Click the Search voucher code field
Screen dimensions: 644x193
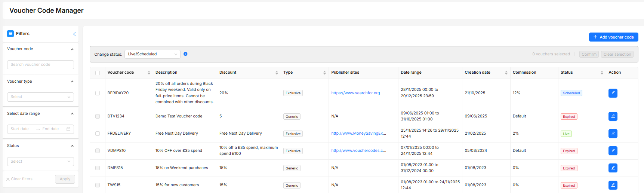[x=40, y=65]
